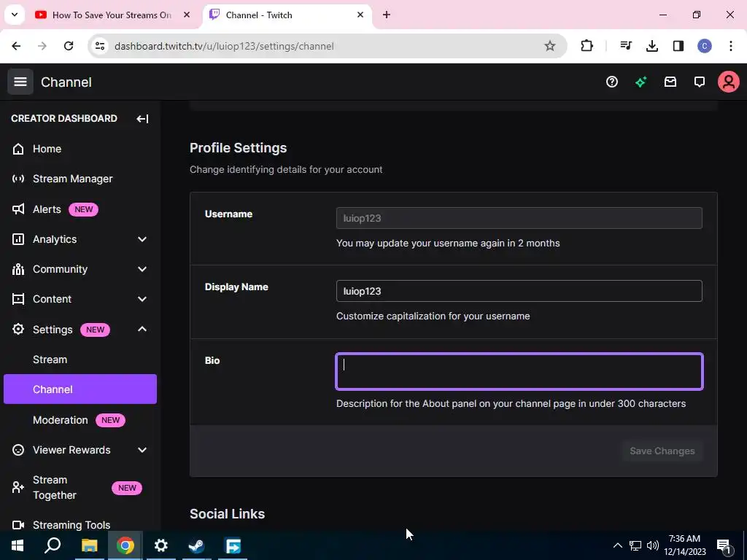
Task: Open the tab search dropdown arrow
Action: (15, 15)
